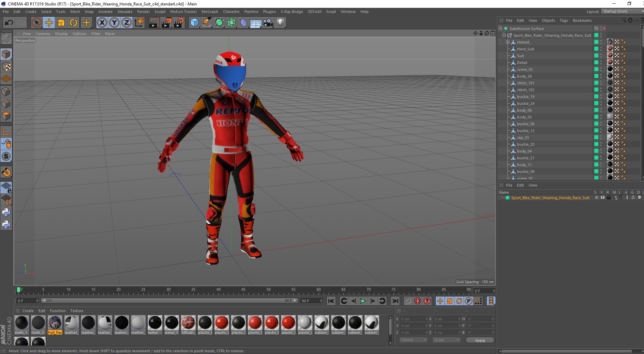Open viewport Cameras menu
The height and width of the screenshot is (354, 644).
pos(43,34)
